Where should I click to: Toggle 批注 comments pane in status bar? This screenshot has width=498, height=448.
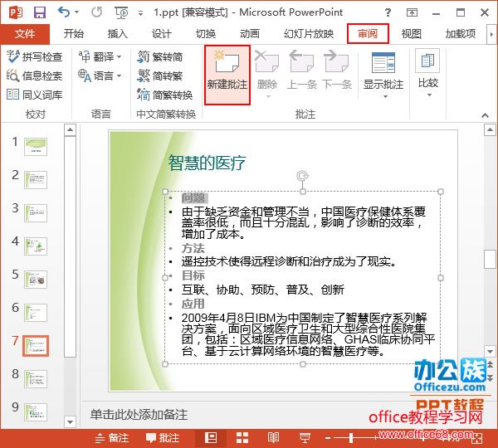click(163, 438)
